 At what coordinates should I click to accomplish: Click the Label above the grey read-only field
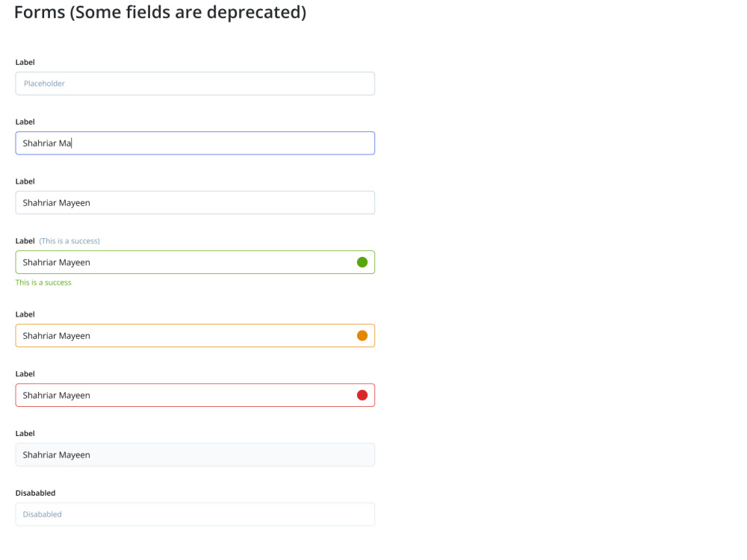click(x=25, y=433)
